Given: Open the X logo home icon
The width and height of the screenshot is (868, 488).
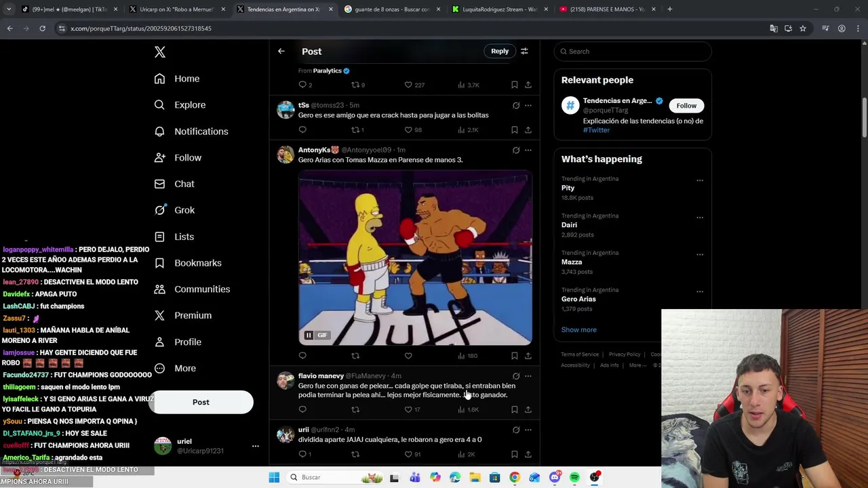Looking at the screenshot, I should click(x=160, y=52).
